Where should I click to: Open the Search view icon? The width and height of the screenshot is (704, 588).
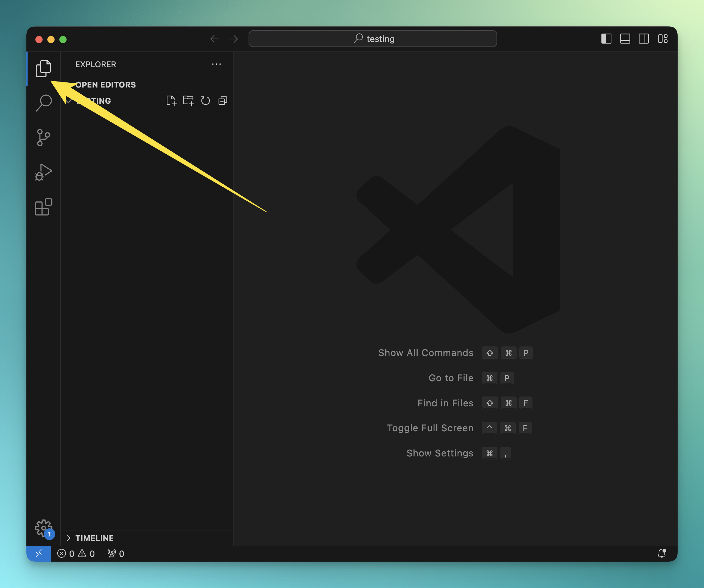pyautogui.click(x=43, y=103)
